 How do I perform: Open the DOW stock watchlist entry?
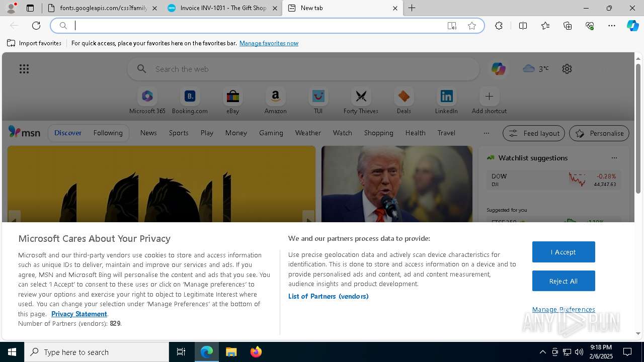point(553,180)
